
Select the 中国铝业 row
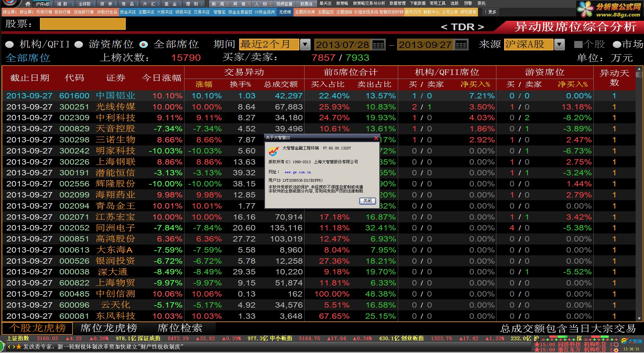pos(319,96)
